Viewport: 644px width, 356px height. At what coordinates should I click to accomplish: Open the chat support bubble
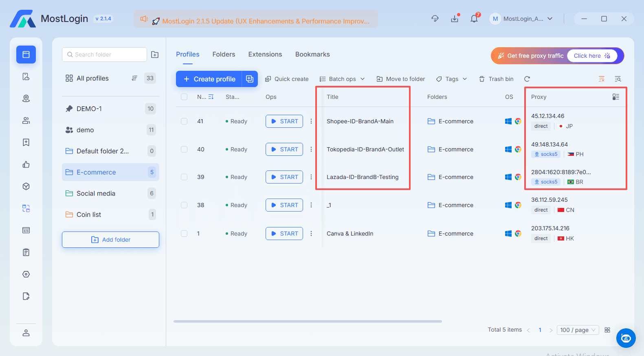tap(626, 338)
